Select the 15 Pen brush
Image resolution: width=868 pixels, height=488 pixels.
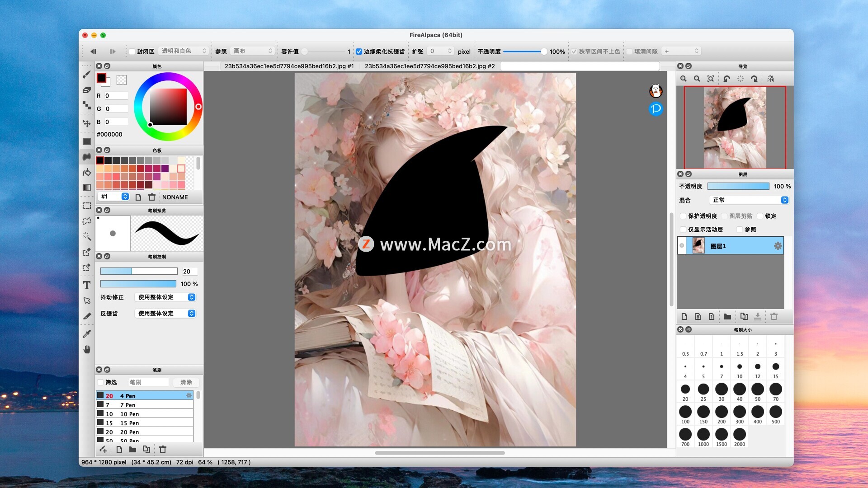pyautogui.click(x=145, y=422)
